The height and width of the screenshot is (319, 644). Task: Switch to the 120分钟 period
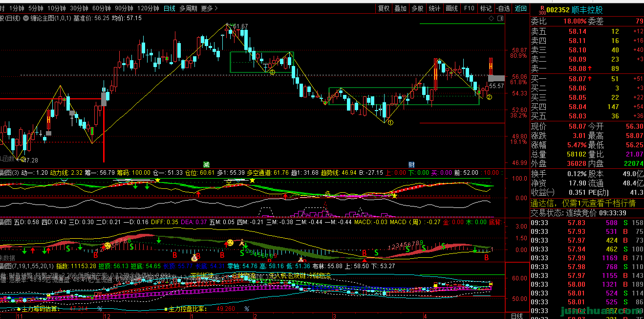click(x=149, y=8)
